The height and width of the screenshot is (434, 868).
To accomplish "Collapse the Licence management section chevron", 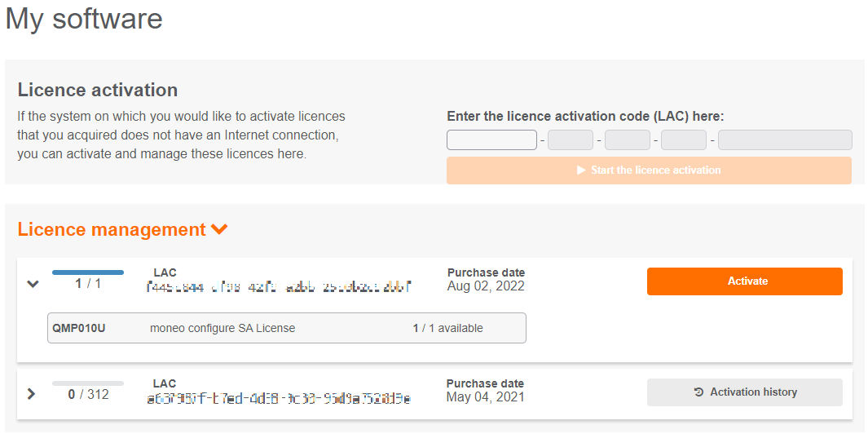I will click(x=219, y=230).
